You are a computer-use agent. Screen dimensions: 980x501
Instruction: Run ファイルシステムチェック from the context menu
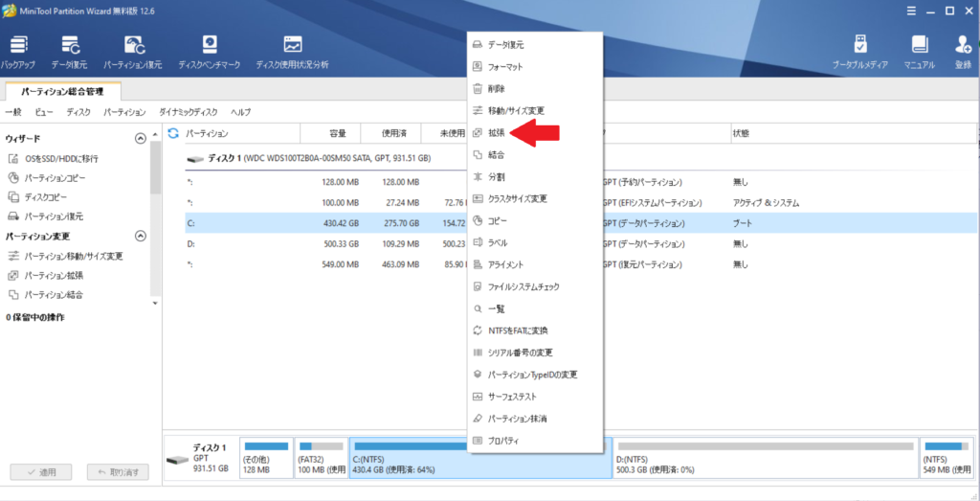[534, 287]
